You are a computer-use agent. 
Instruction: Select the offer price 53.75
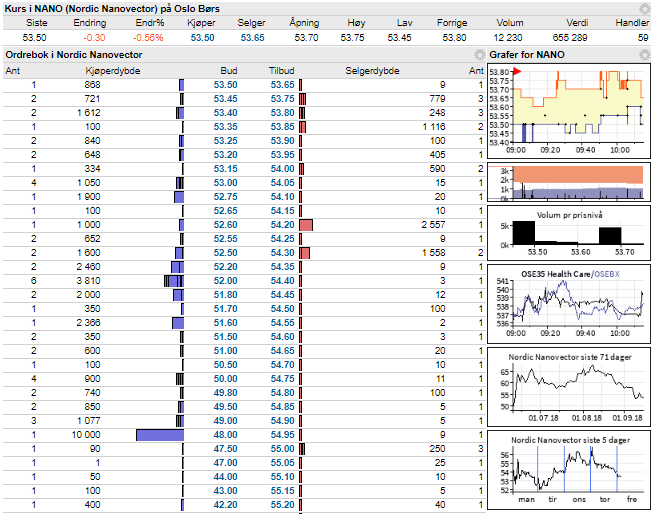[x=282, y=99]
